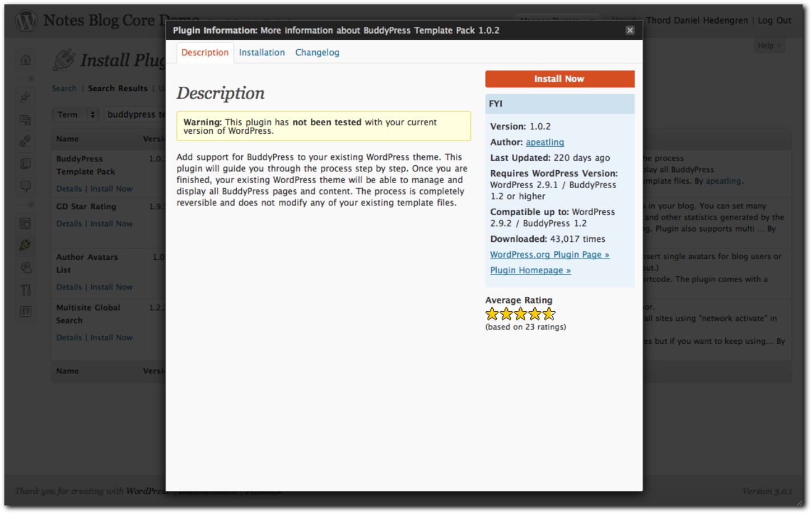
Task: Open the apeatling author link in dialog
Action: 544,142
